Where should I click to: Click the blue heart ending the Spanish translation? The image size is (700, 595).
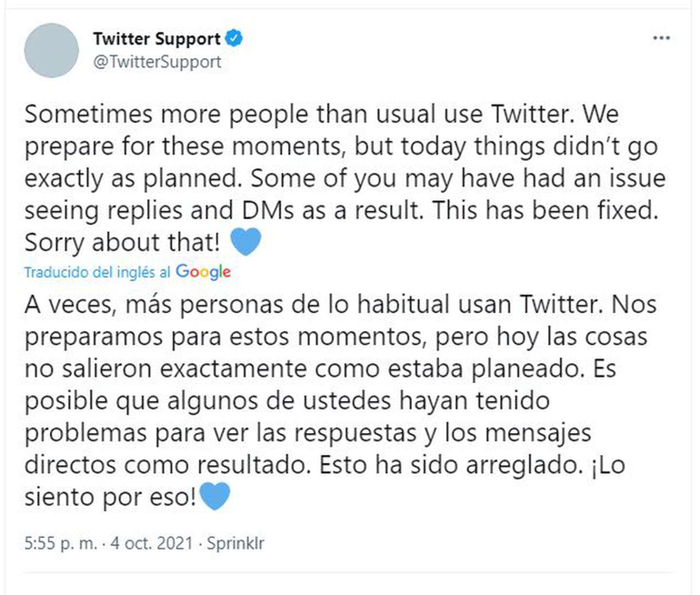(x=214, y=498)
